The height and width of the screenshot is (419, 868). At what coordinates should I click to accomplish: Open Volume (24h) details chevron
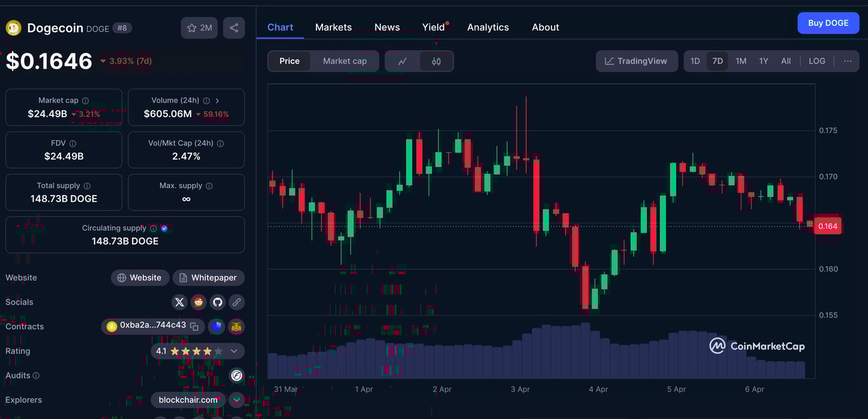(217, 100)
